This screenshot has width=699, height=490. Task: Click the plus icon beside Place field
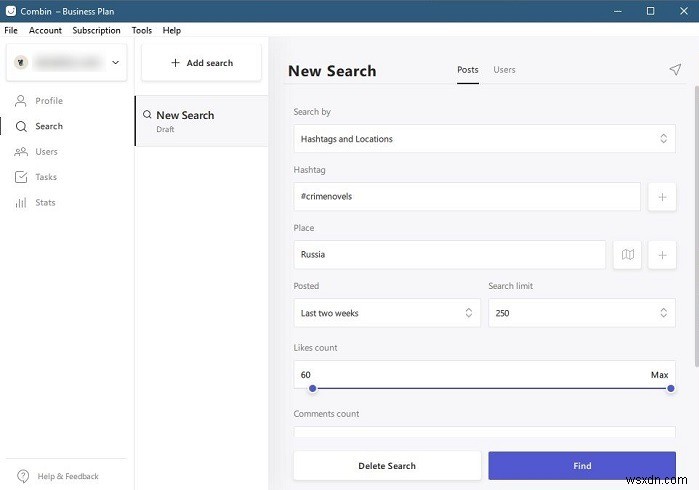(662, 255)
